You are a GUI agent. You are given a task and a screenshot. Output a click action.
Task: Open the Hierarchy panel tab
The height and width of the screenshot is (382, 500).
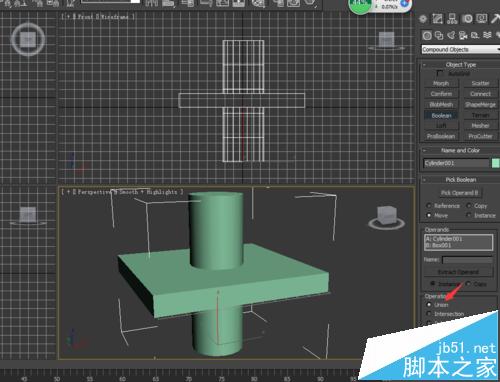[452, 19]
